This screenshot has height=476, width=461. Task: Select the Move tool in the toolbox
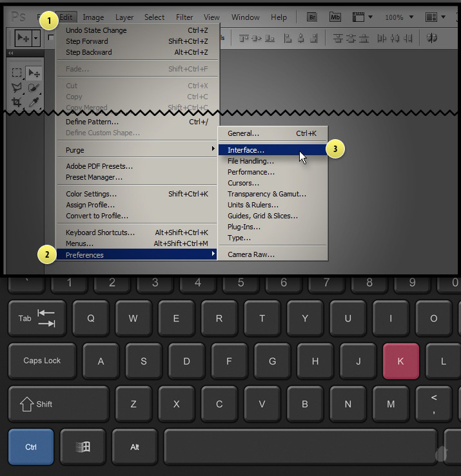click(x=34, y=73)
